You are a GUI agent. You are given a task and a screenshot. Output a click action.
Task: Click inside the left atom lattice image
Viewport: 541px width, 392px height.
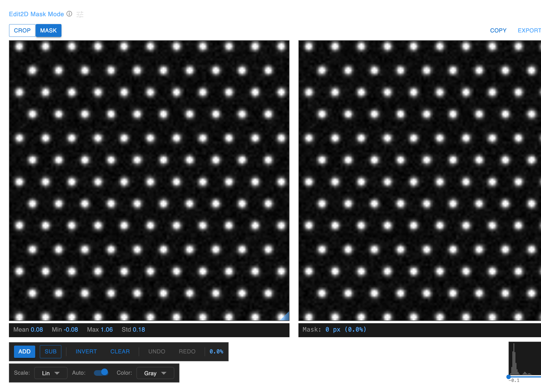(x=149, y=181)
